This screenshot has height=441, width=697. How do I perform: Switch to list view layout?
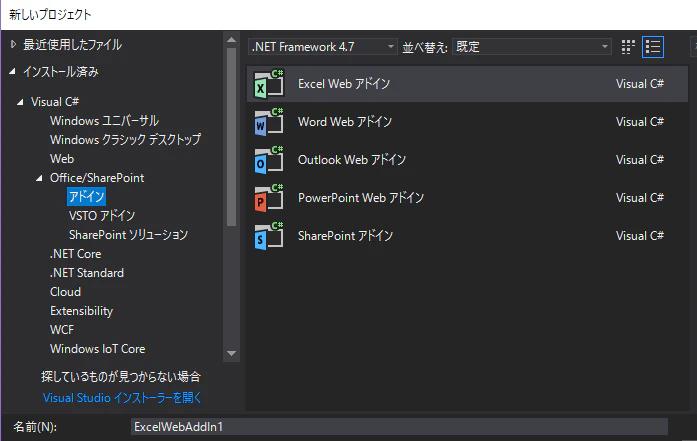(x=653, y=47)
